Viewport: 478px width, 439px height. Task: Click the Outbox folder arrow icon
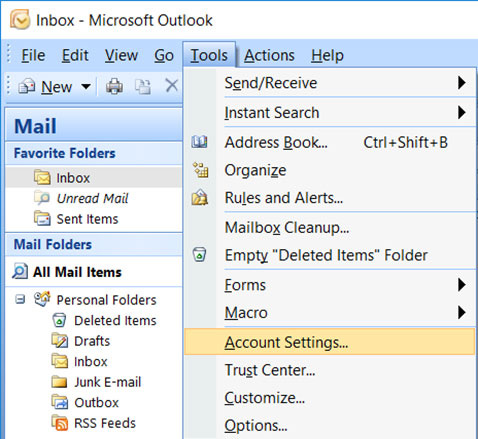[60, 402]
